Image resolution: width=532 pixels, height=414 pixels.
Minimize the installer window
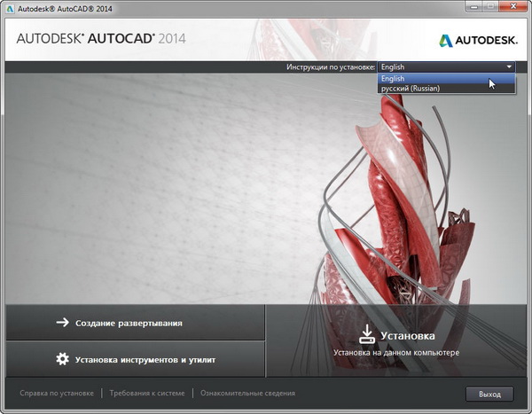click(x=474, y=6)
